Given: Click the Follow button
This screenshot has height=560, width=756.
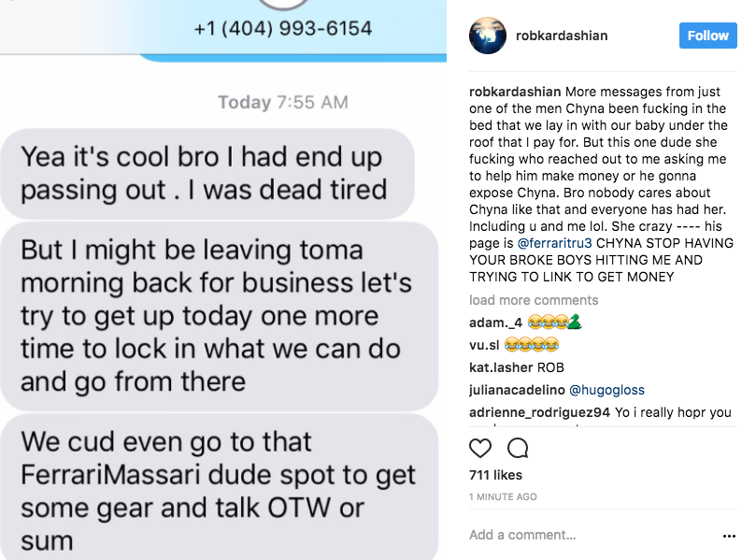Looking at the screenshot, I should pos(707,36).
